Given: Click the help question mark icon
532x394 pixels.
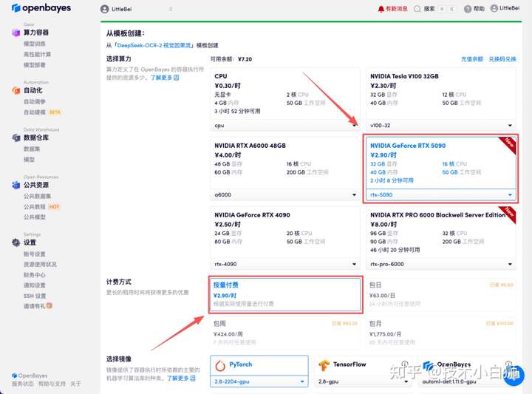Looking at the screenshot, I should point(468,9).
